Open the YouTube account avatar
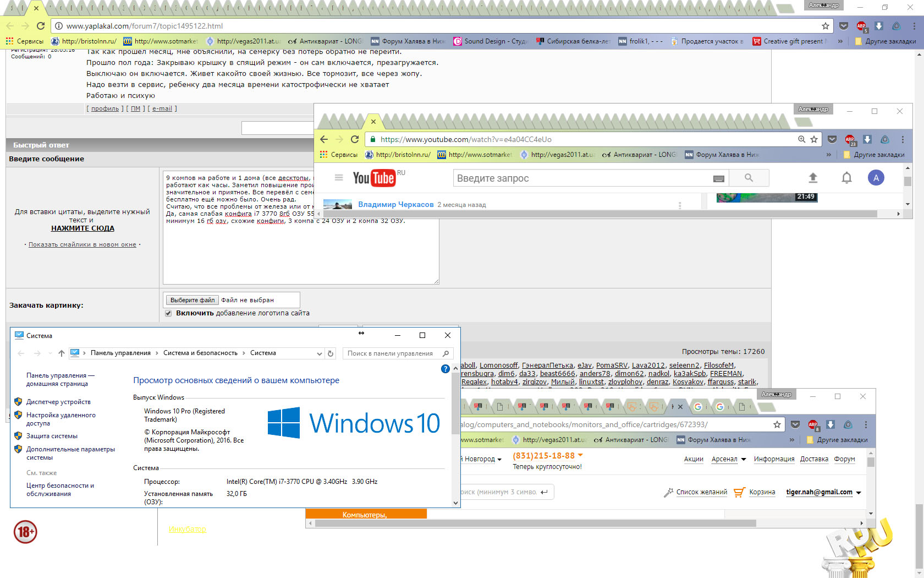Viewport: 924px width, 578px height. [876, 178]
